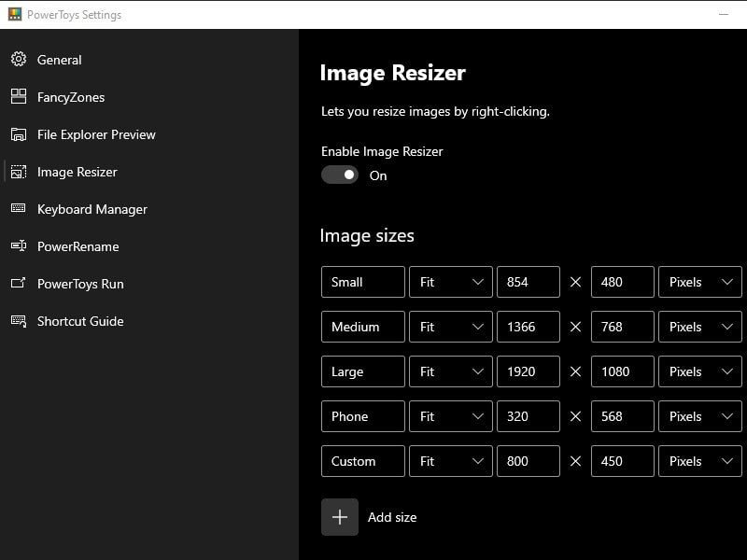Edit the Phone preset name field
Viewport: 747px width, 560px height.
click(x=363, y=416)
